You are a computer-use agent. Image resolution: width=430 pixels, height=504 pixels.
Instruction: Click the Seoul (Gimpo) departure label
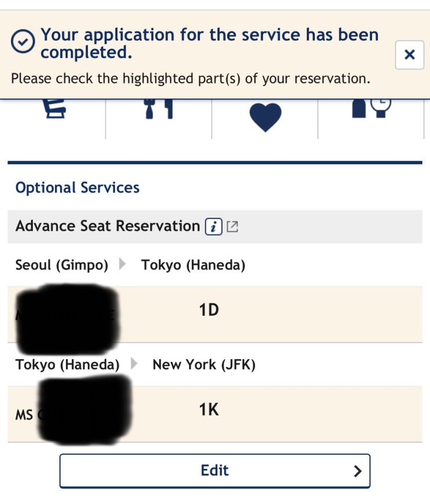coord(62,265)
